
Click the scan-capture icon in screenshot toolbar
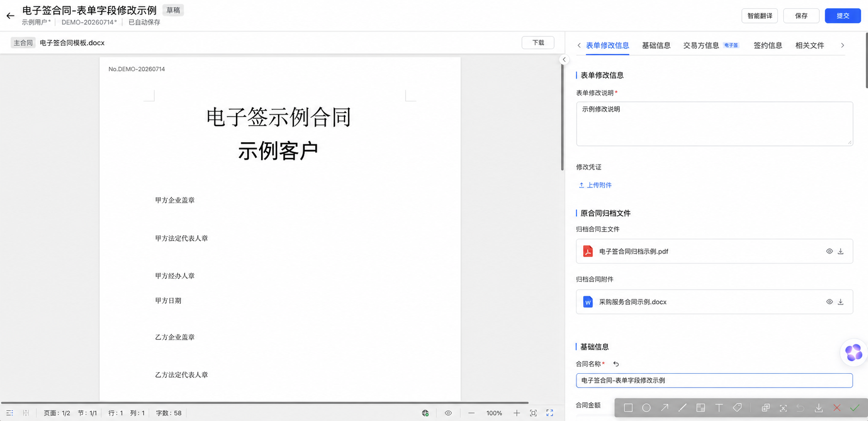click(783, 408)
